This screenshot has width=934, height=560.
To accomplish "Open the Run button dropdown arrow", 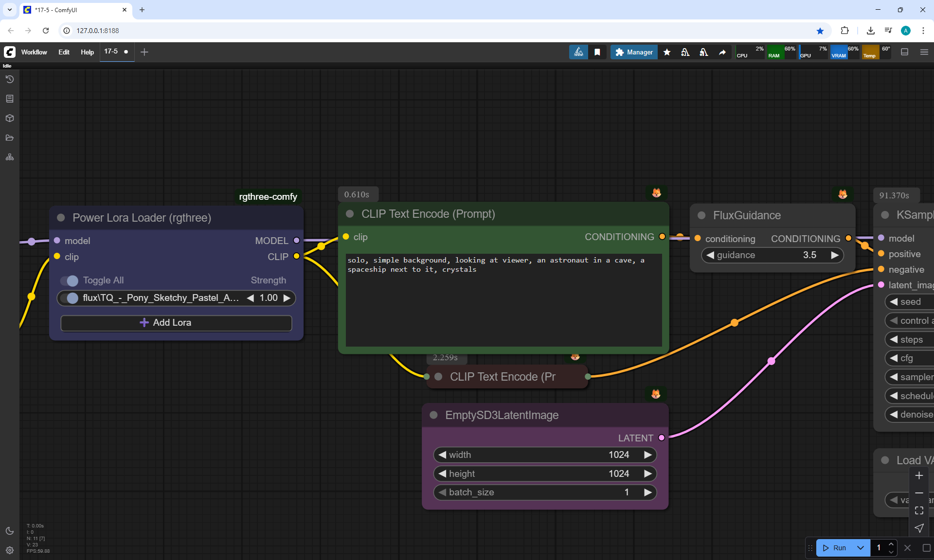I will pos(861,548).
